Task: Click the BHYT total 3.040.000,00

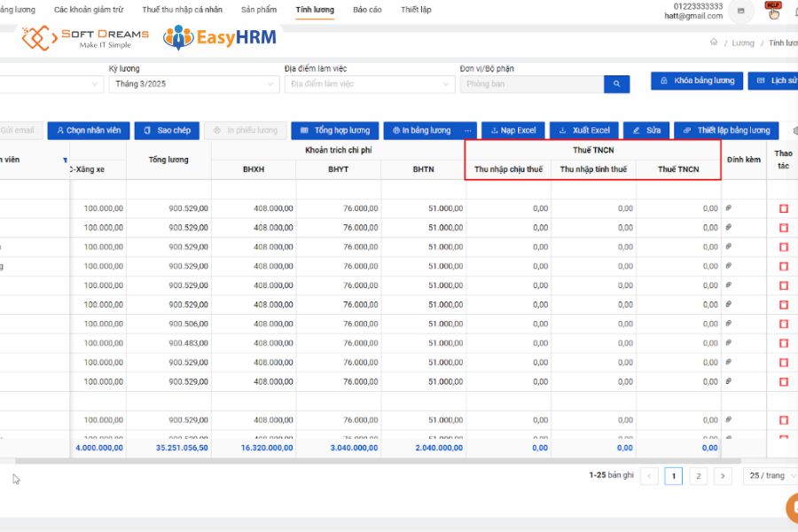Action: (x=354, y=448)
